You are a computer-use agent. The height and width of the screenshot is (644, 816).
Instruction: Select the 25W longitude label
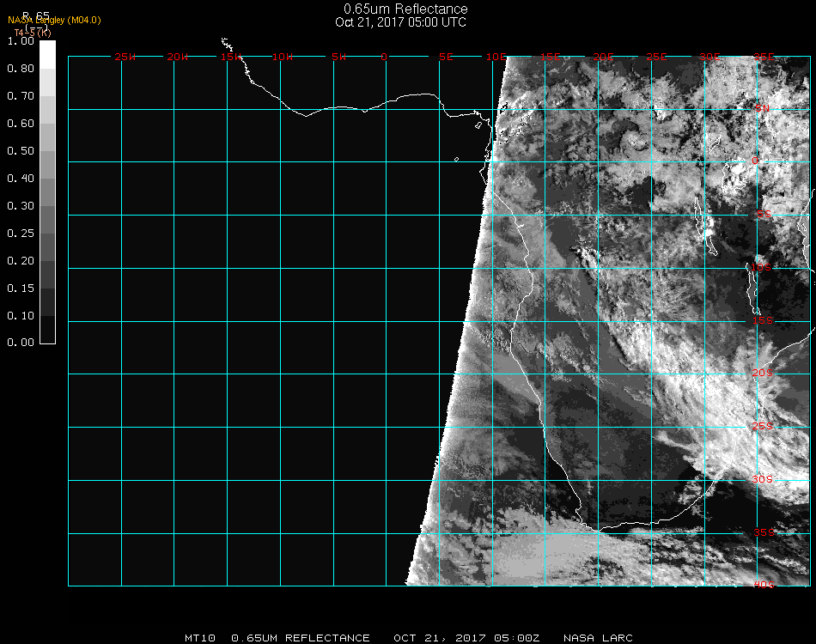125,58
